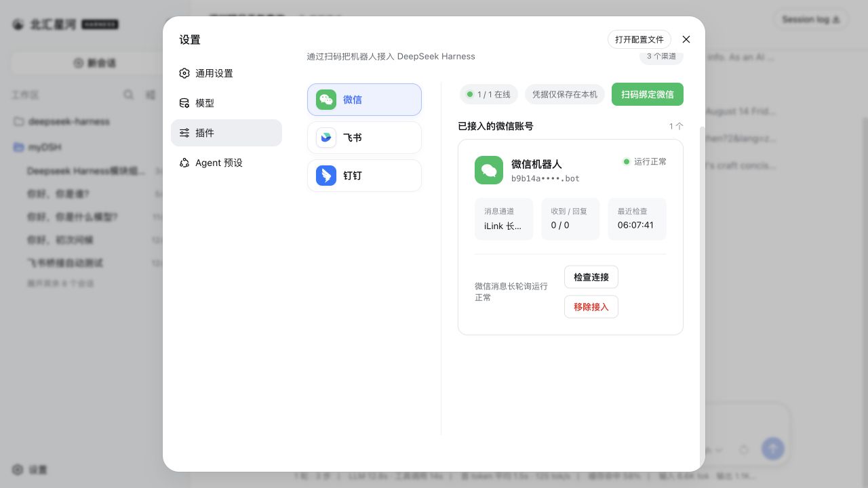Click the 收到 / 回复 0 / 0 box
Image resolution: width=868 pixels, height=488 pixels.
570,219
